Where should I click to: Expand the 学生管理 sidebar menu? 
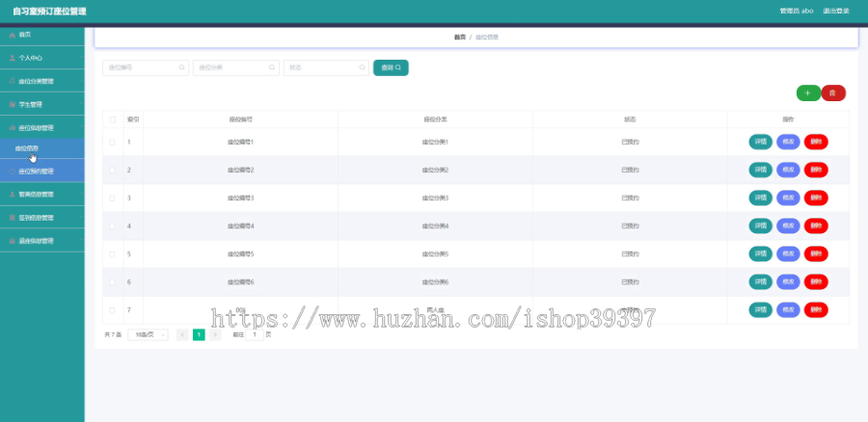point(42,104)
